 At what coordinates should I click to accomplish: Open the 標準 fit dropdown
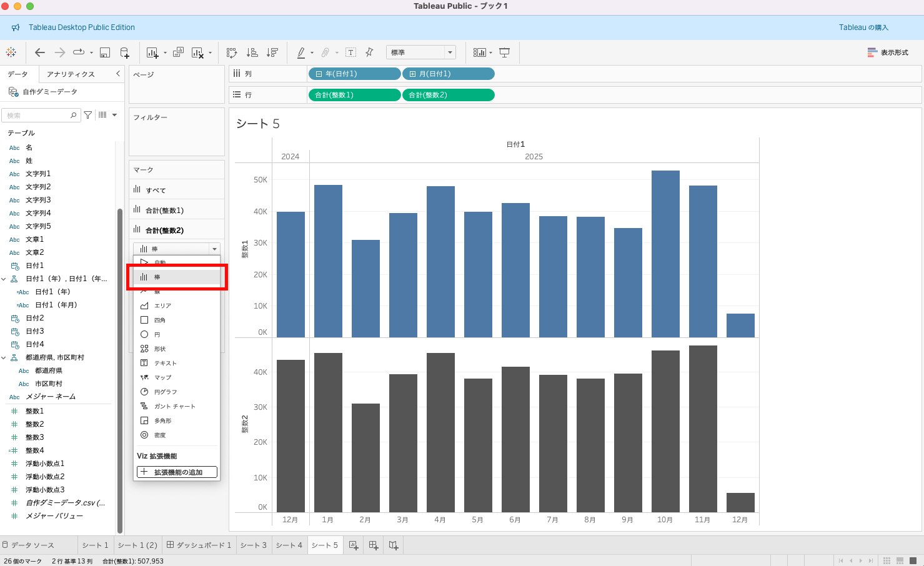click(x=449, y=52)
